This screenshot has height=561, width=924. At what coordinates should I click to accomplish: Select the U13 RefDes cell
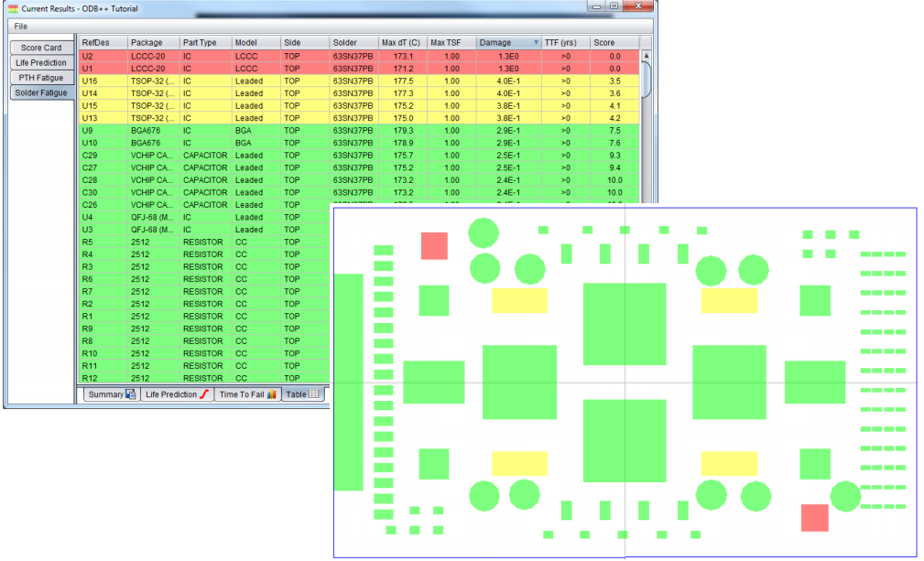pos(103,118)
